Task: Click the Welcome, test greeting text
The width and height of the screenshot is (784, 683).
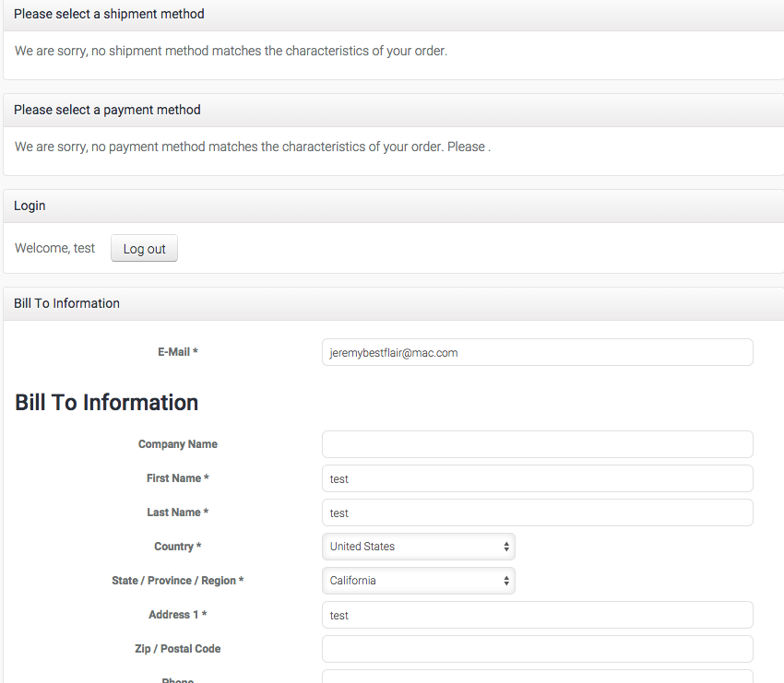Action: 55,248
